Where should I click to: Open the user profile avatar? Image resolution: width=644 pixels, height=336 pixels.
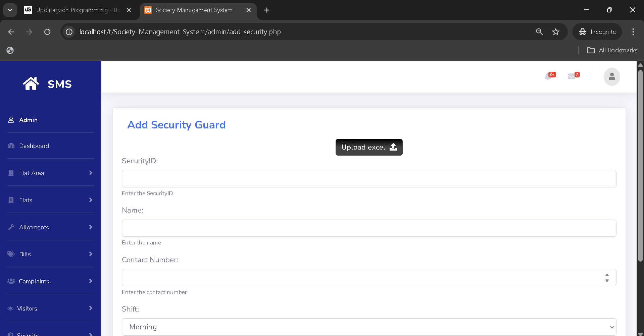point(611,77)
